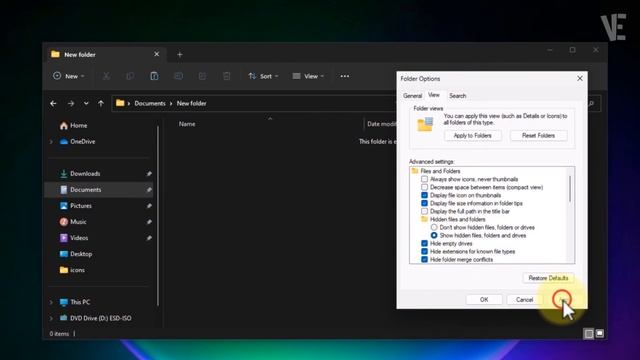This screenshot has height=360, width=640.
Task: Switch to the View tab
Action: [433, 95]
